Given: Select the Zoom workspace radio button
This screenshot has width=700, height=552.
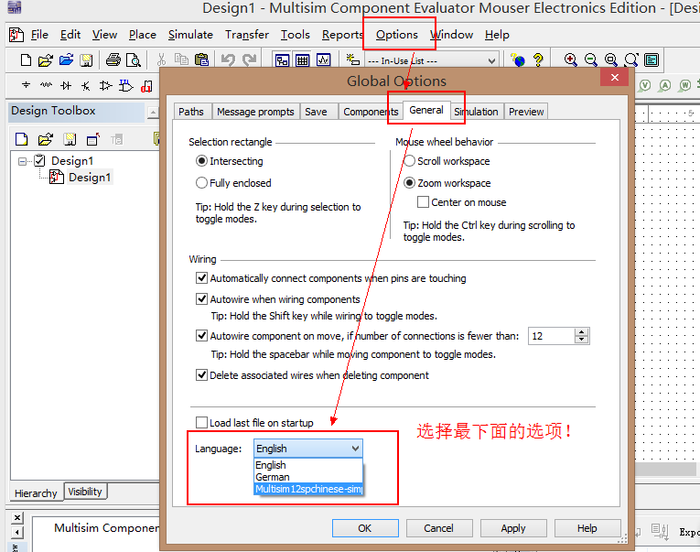Looking at the screenshot, I should (x=409, y=183).
